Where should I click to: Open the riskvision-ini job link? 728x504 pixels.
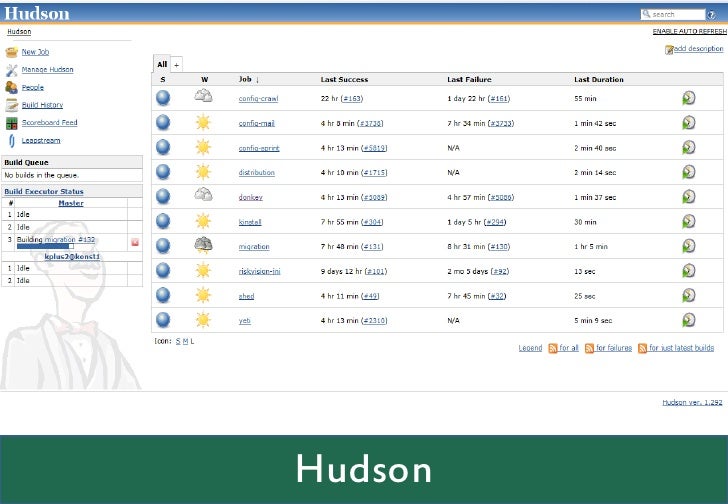(260, 271)
